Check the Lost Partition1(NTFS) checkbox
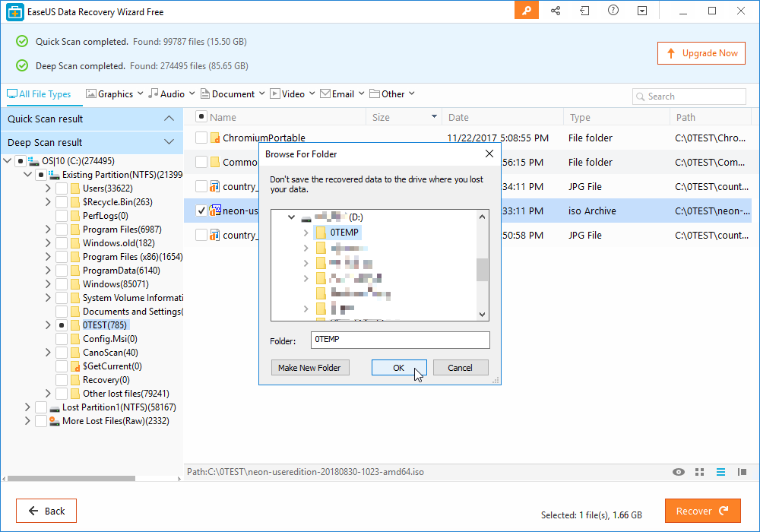 click(x=41, y=407)
